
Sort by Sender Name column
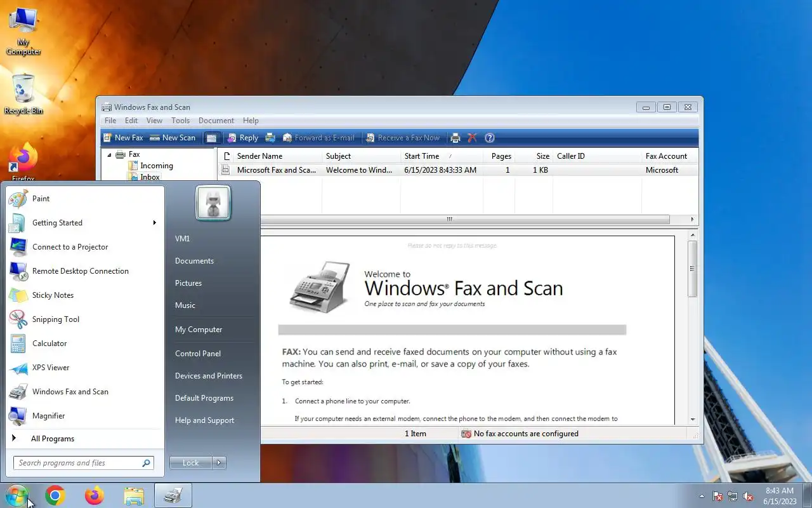coord(277,156)
